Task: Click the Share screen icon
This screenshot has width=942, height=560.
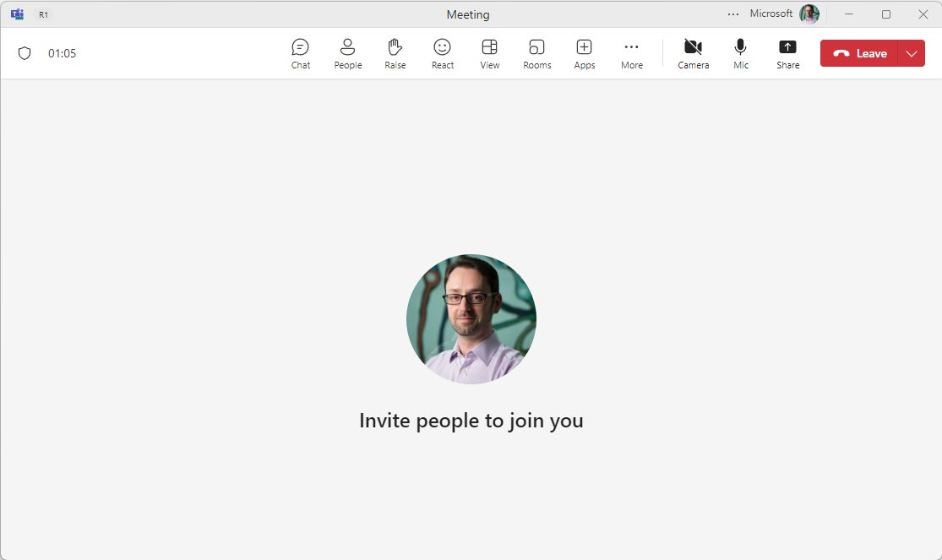Action: click(787, 53)
